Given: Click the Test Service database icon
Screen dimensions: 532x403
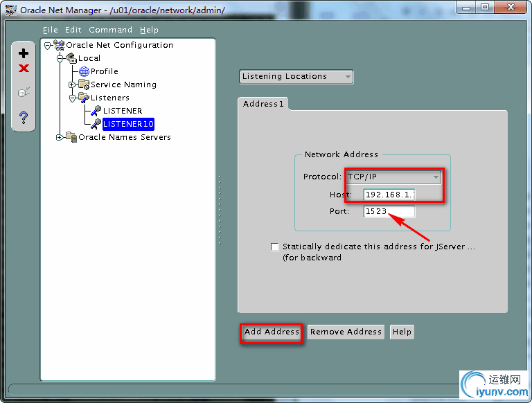Looking at the screenshot, I should [x=24, y=92].
